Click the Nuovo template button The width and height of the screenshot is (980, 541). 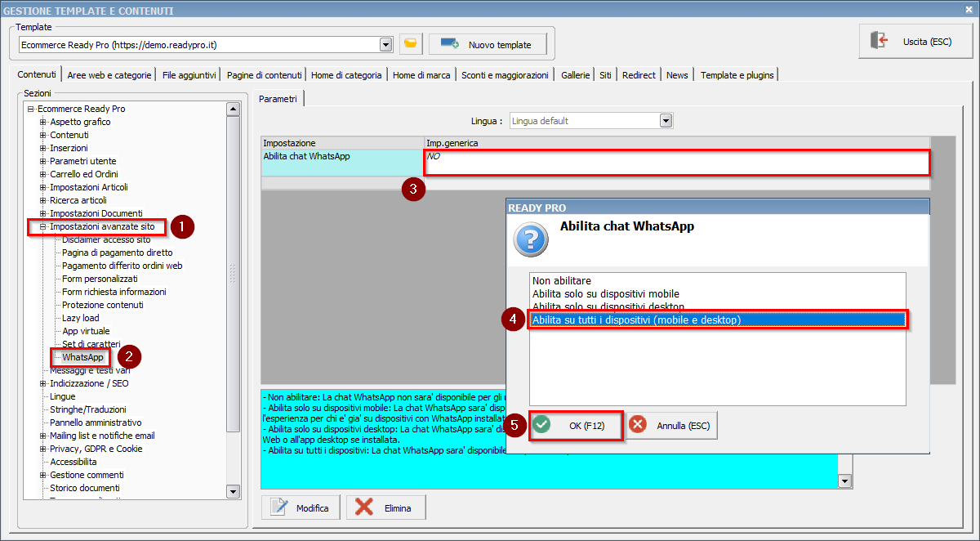(486, 44)
